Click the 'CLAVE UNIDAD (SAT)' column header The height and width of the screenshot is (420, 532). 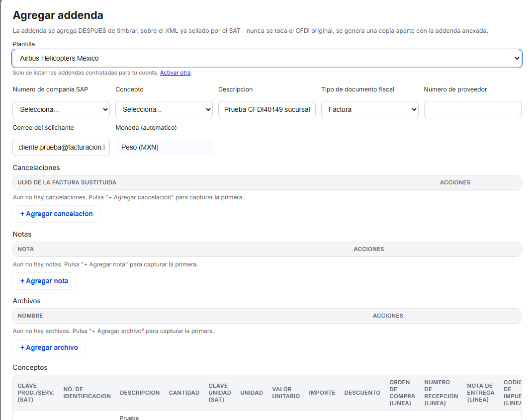tap(220, 393)
